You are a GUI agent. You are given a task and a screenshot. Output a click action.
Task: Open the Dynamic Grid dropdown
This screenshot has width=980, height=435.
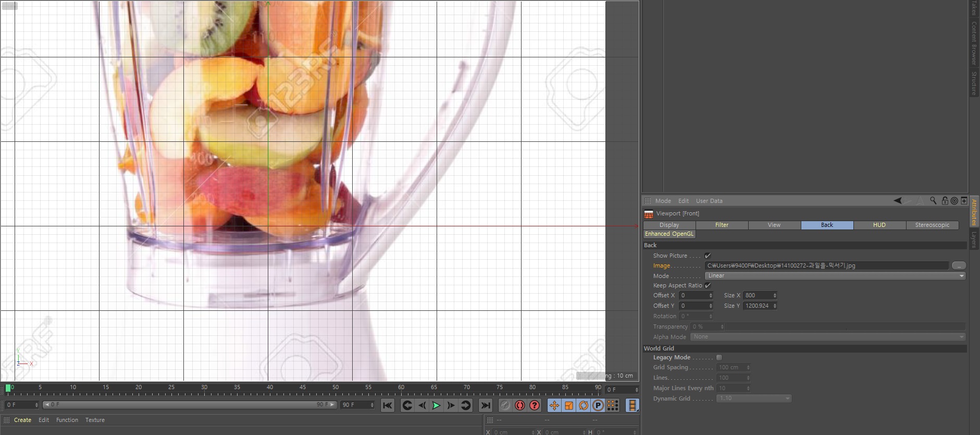[x=753, y=398]
